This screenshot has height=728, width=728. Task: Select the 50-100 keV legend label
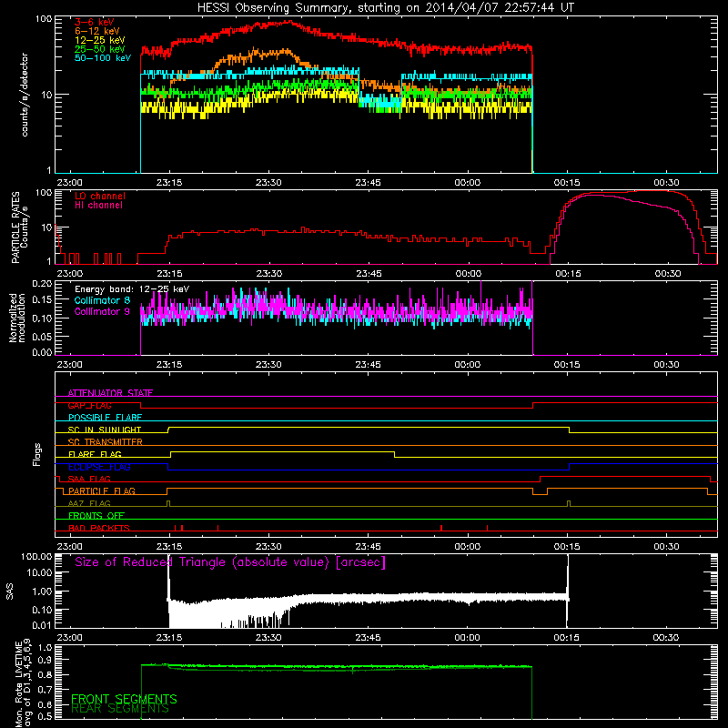pos(103,58)
